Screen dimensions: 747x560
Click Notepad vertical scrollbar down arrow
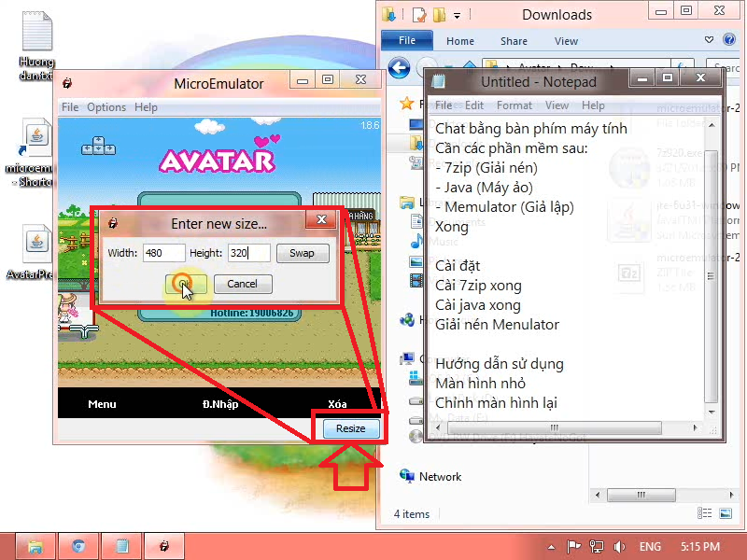(x=711, y=412)
